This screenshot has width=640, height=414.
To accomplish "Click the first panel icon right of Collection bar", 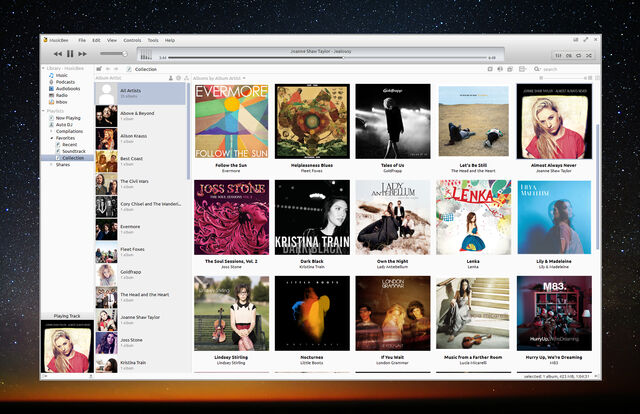I will 490,69.
